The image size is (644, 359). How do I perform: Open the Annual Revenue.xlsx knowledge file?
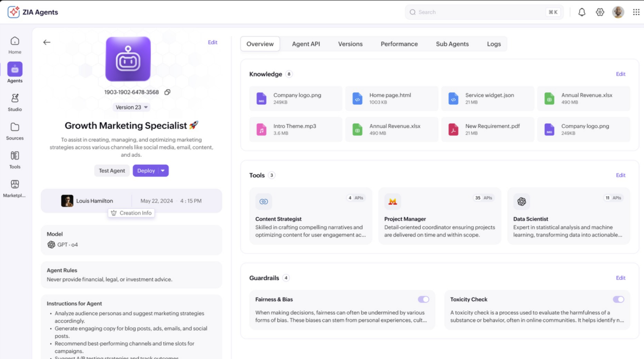click(583, 98)
